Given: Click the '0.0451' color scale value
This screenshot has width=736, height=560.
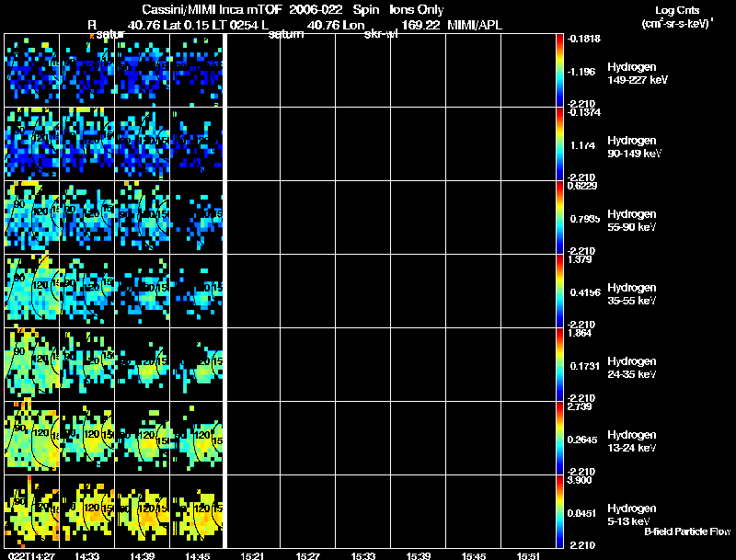Looking at the screenshot, I should 582,514.
